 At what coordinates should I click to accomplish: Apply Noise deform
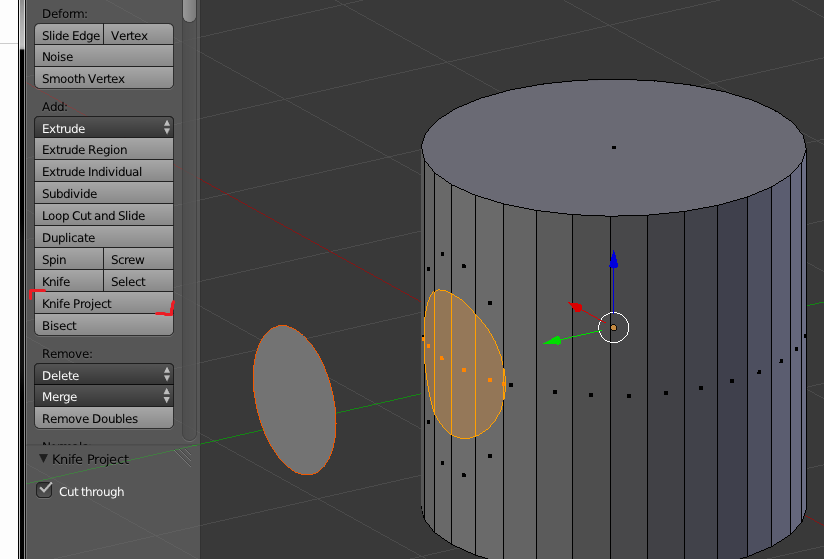tap(104, 56)
